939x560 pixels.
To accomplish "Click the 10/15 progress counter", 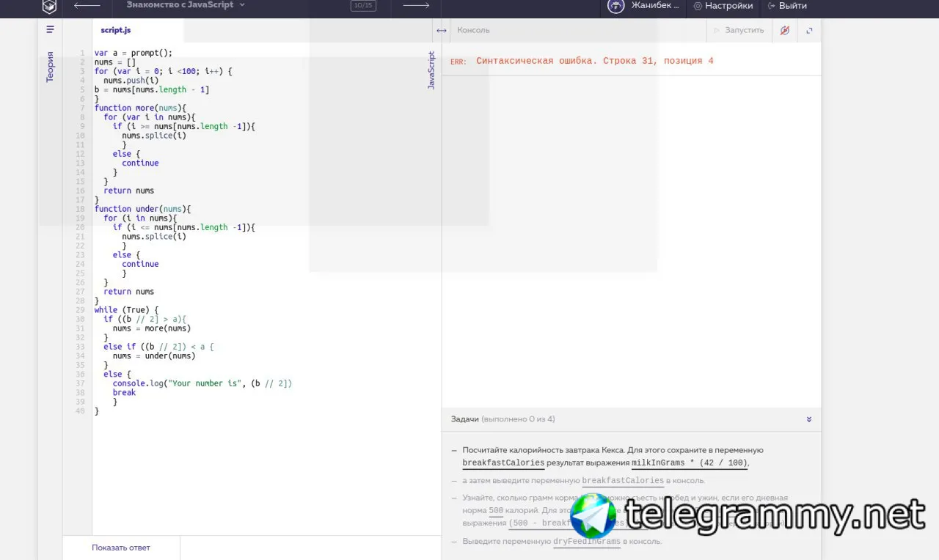I will [x=363, y=6].
